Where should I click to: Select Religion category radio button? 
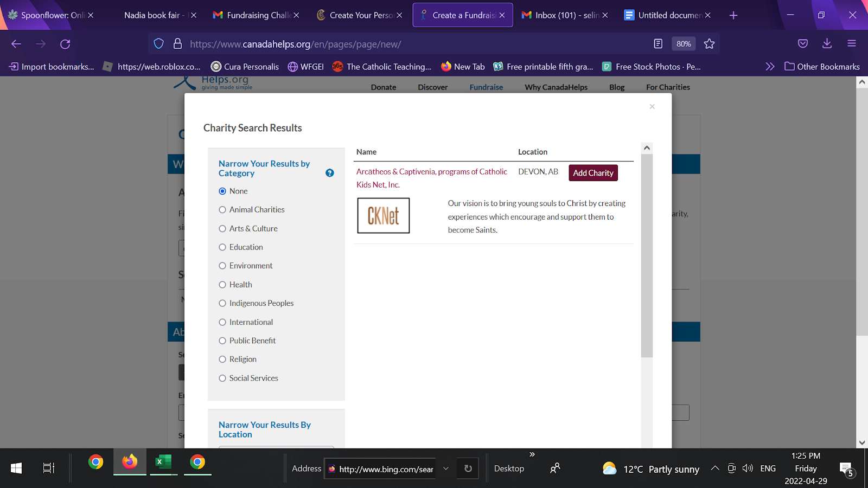pos(222,359)
